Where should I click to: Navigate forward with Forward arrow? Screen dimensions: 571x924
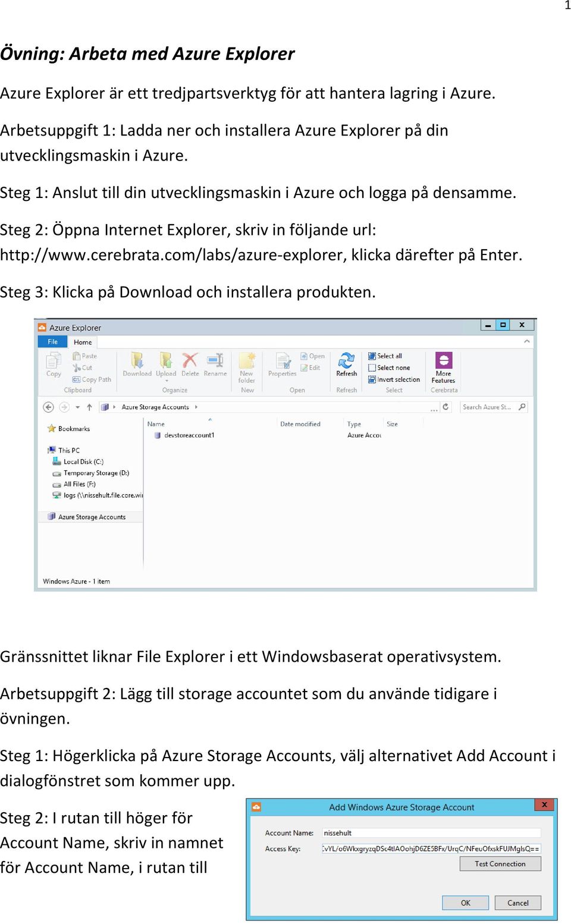(x=64, y=407)
